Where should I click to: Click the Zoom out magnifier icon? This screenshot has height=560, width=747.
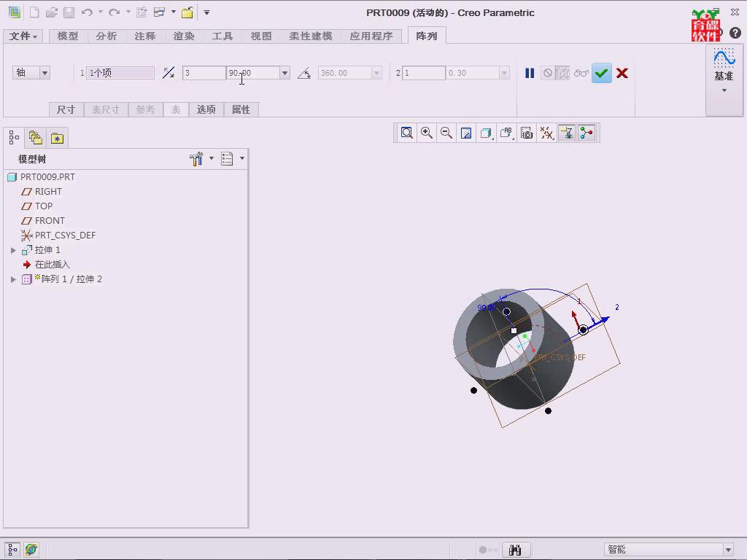(446, 133)
